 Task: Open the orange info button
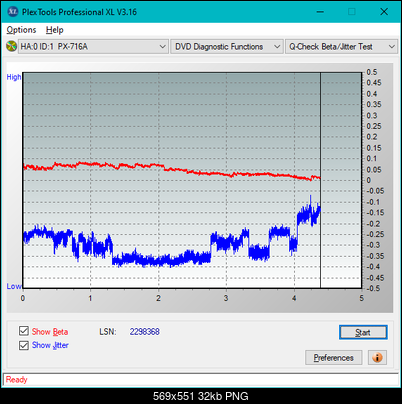(x=377, y=357)
